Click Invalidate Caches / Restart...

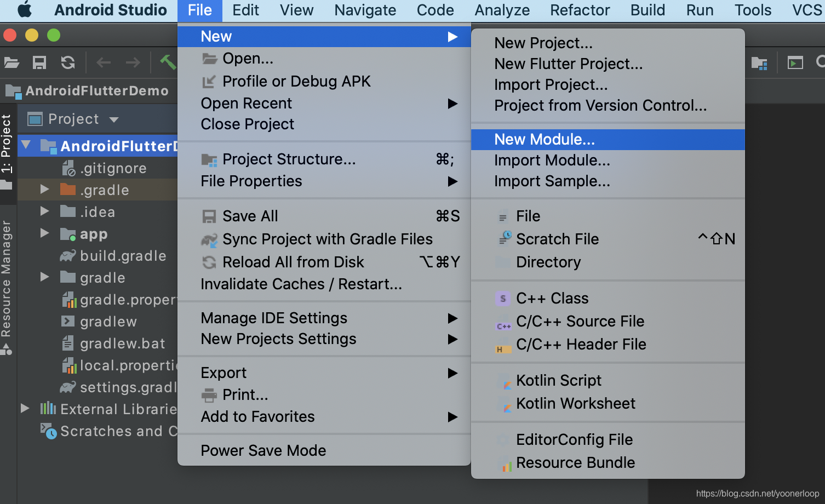301,284
